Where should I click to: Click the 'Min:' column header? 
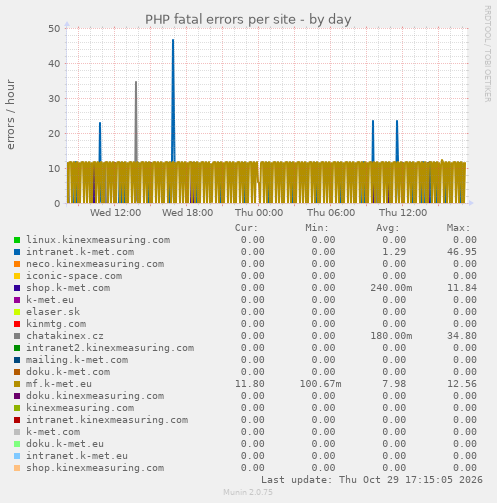pyautogui.click(x=317, y=228)
